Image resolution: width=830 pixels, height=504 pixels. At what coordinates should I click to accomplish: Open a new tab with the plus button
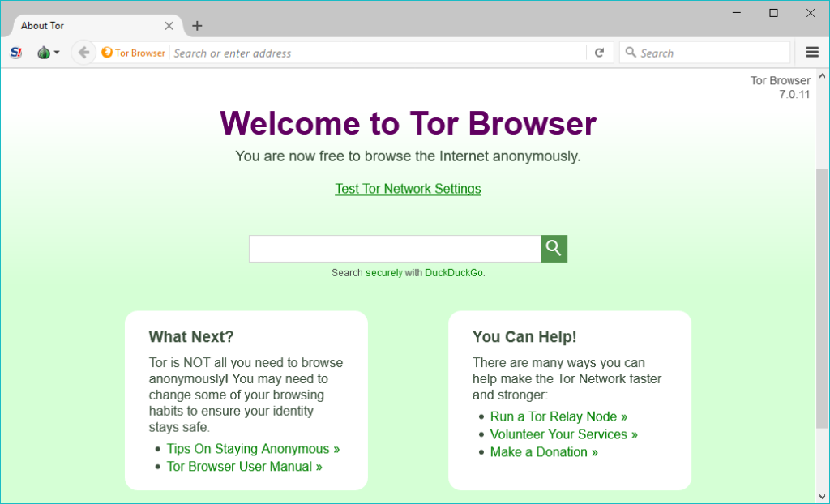click(197, 25)
